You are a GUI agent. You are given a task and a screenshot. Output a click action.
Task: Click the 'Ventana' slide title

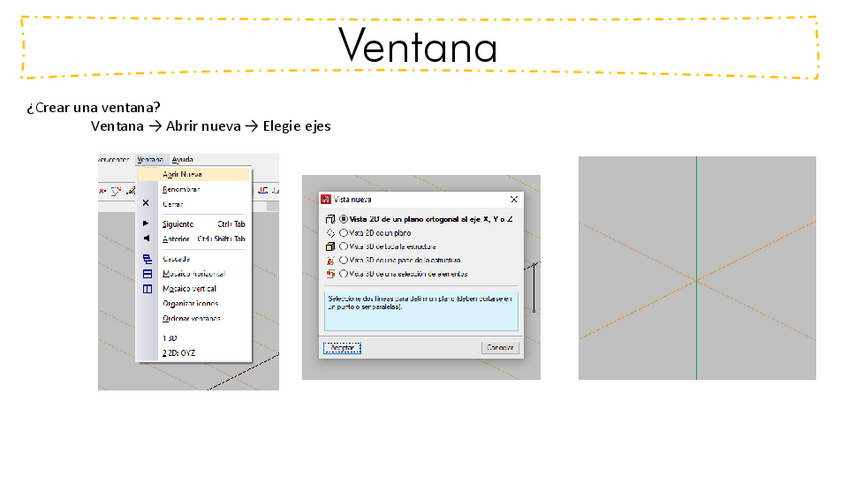[418, 47]
